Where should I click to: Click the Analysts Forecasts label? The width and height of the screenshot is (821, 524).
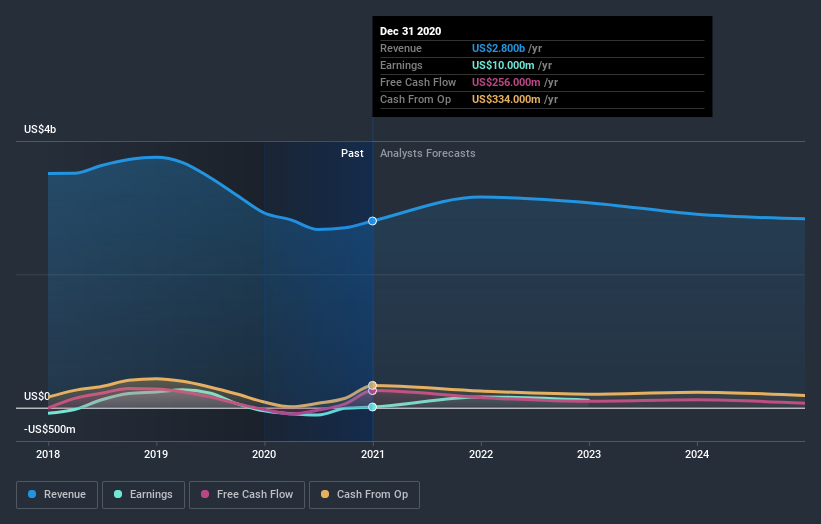pos(428,153)
